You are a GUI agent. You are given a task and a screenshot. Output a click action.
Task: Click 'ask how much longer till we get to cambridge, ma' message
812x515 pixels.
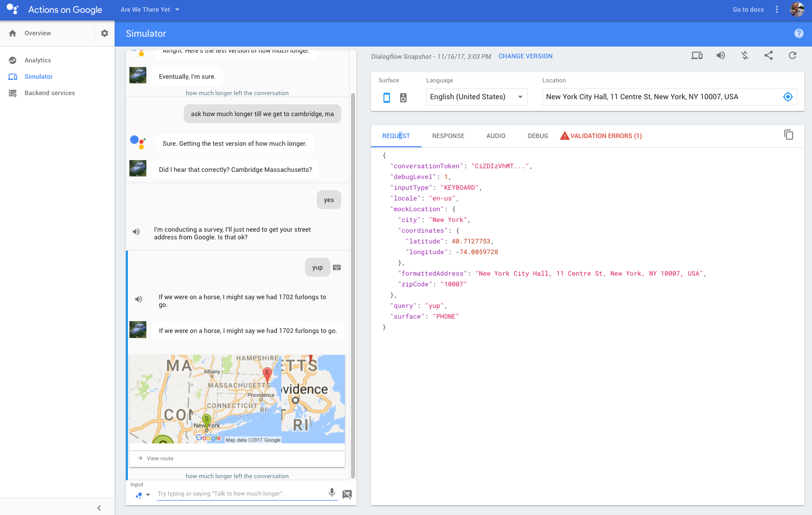click(x=262, y=114)
